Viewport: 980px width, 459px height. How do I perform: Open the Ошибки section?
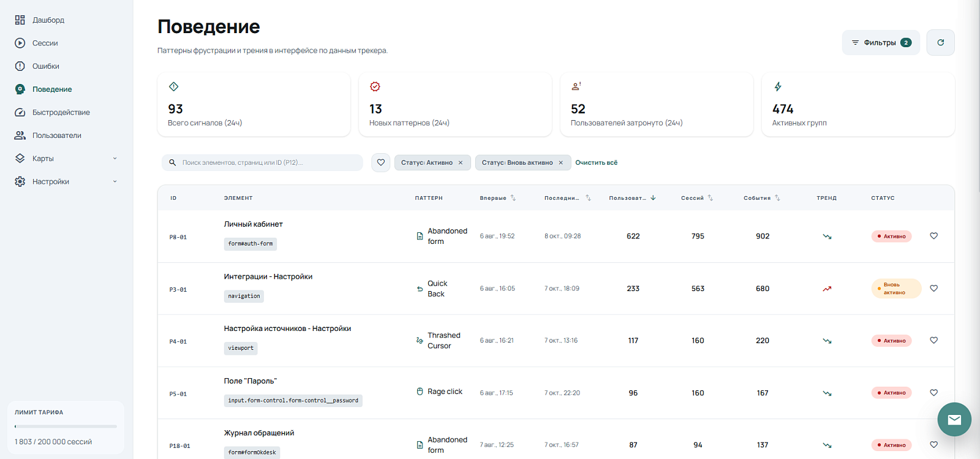click(x=37, y=66)
